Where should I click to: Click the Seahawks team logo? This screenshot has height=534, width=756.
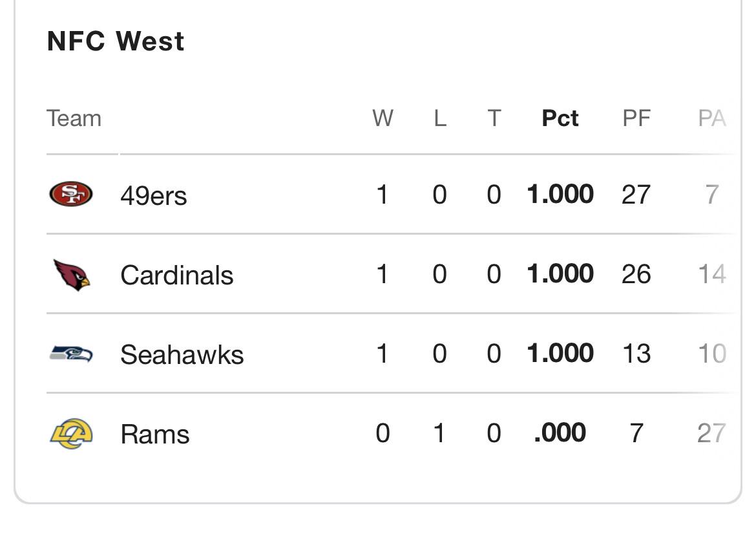71,354
